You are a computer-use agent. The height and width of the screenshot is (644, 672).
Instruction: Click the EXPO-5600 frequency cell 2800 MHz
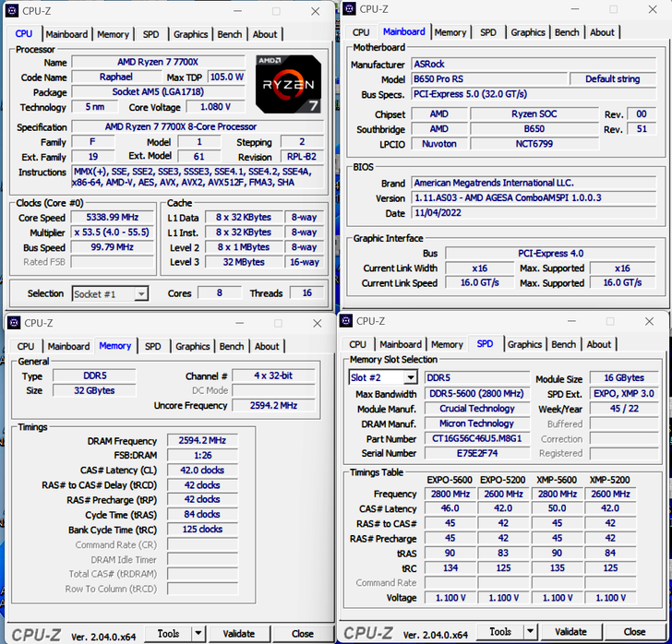pos(450,494)
